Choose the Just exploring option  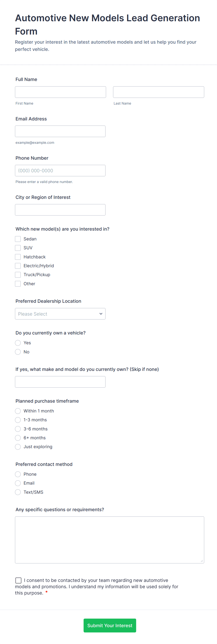(18, 447)
